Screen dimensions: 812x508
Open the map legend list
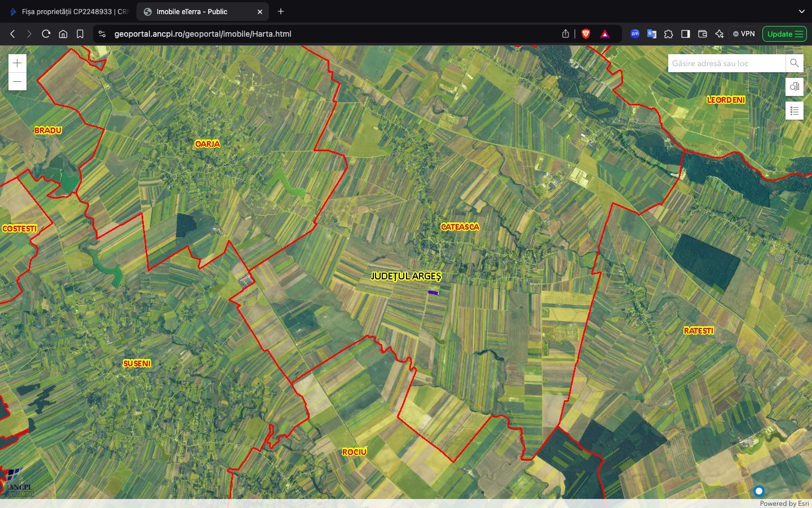794,111
